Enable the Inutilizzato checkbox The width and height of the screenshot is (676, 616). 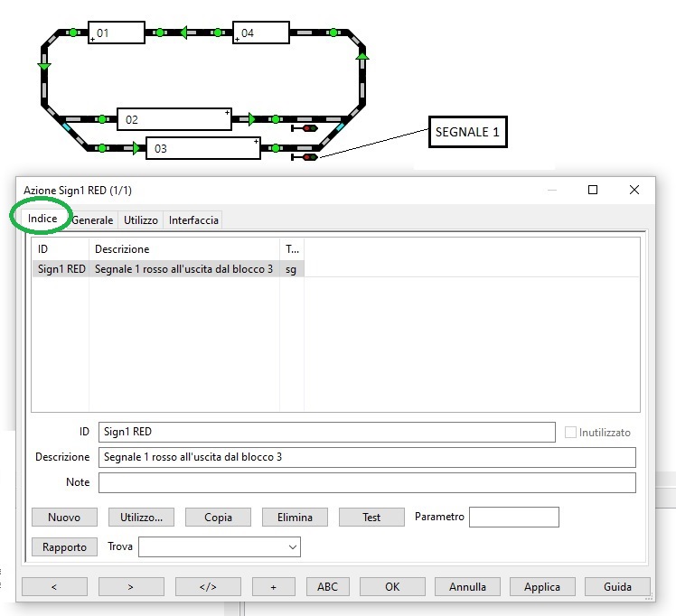pyautogui.click(x=570, y=433)
